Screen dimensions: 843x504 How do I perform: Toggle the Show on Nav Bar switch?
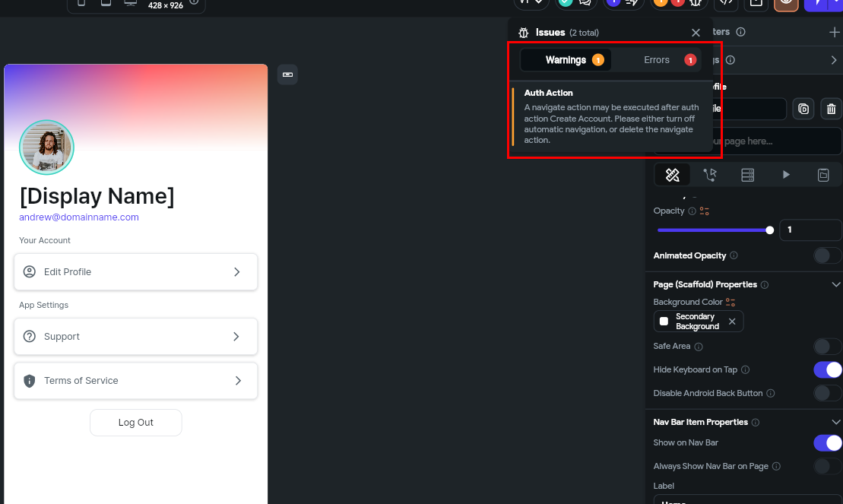point(827,442)
